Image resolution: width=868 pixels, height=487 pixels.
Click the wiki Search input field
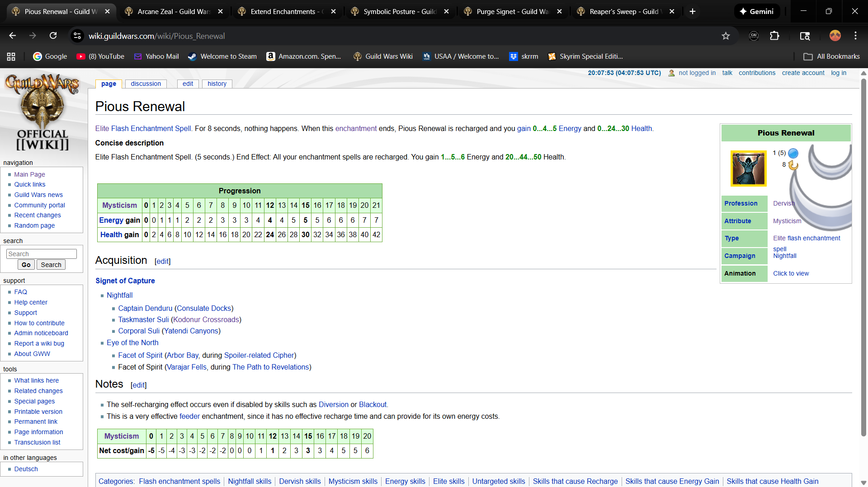click(42, 254)
